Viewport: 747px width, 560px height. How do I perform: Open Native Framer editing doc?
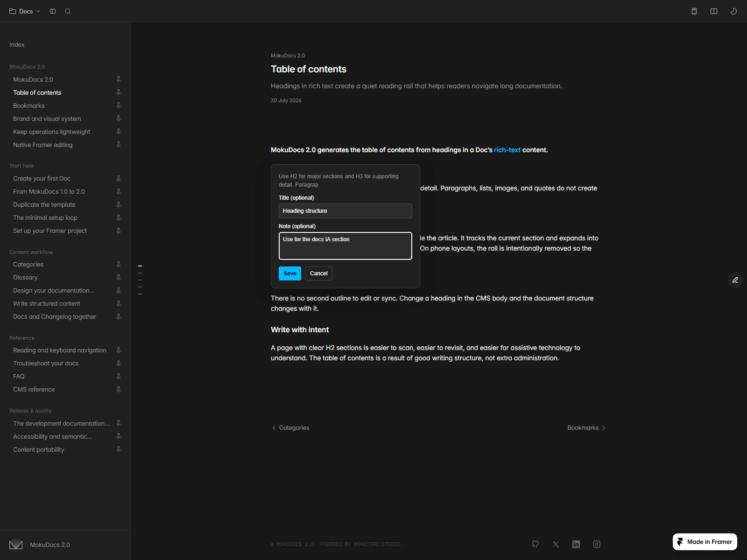(43, 145)
